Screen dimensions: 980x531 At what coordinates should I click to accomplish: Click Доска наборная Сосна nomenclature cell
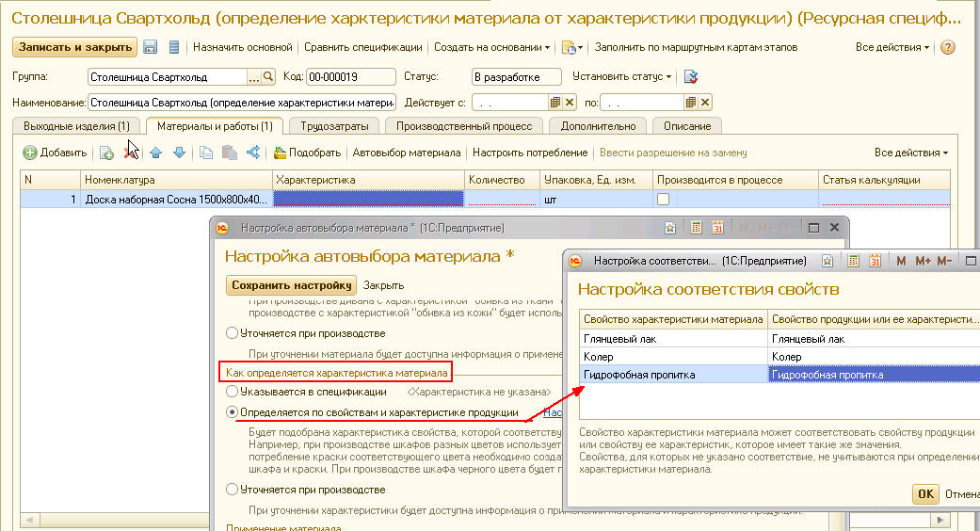[176, 200]
